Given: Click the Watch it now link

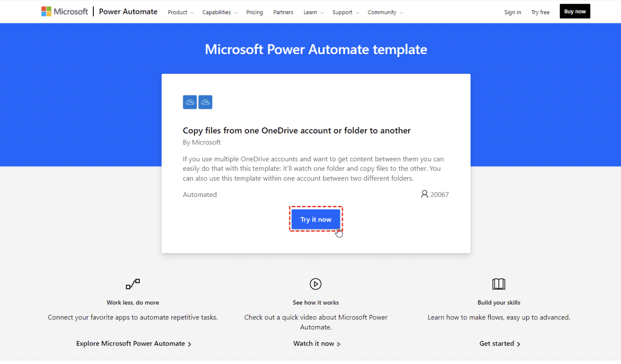Looking at the screenshot, I should pos(317,344).
